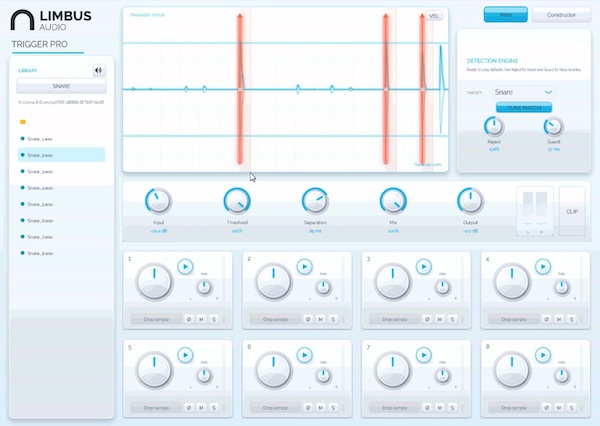This screenshot has width=600, height=426.
Task: Mute slot 2 with the M button
Action: [x=321, y=319]
